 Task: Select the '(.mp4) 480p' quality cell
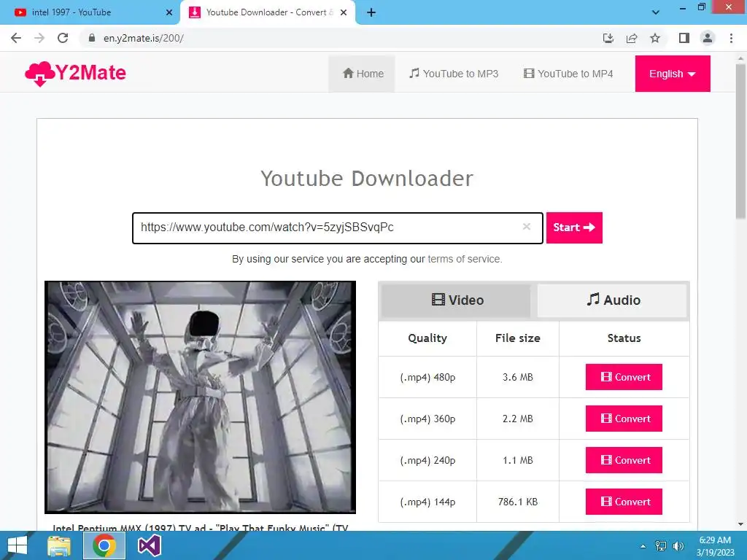427,377
